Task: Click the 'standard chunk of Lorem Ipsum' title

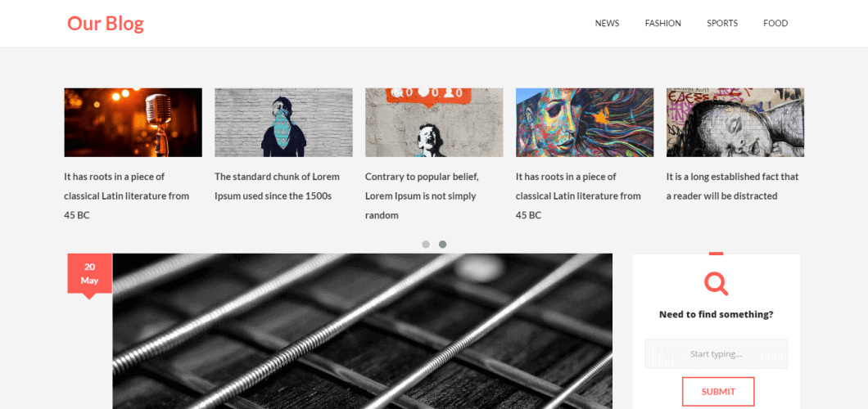Action: pos(277,187)
